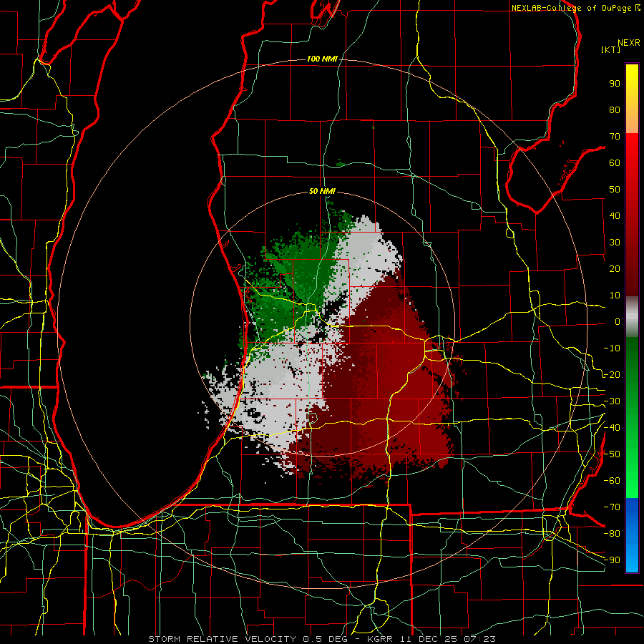
Task: Click the "50 NMI" range ring label
Action: 322,191
